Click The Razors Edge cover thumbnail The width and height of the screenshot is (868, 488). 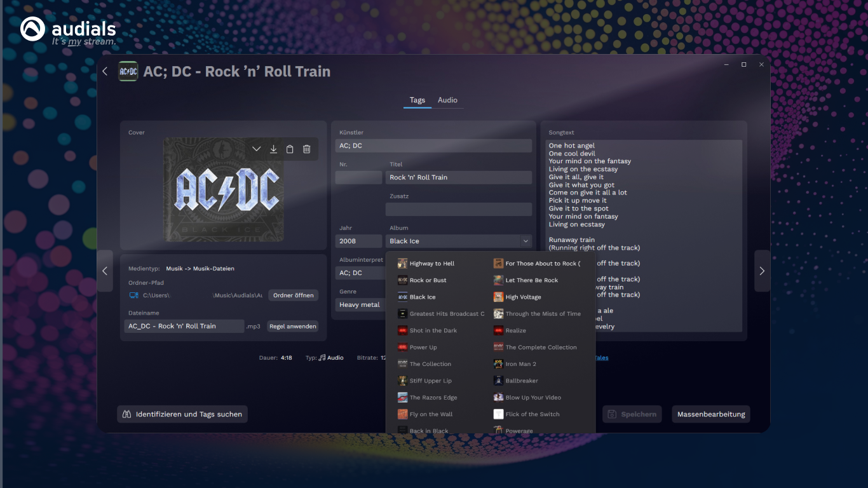[x=402, y=398]
